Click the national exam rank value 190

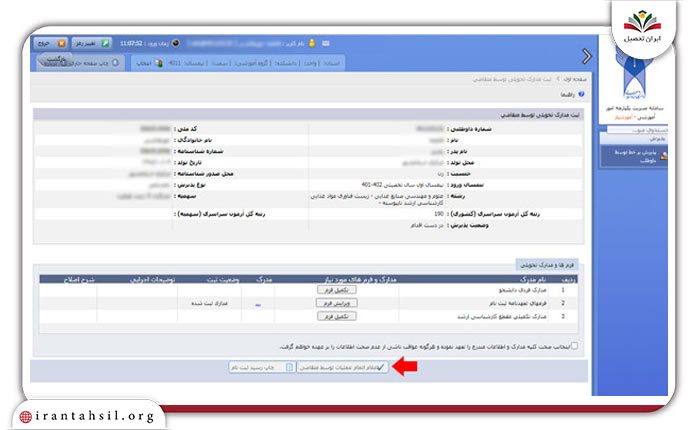439,214
